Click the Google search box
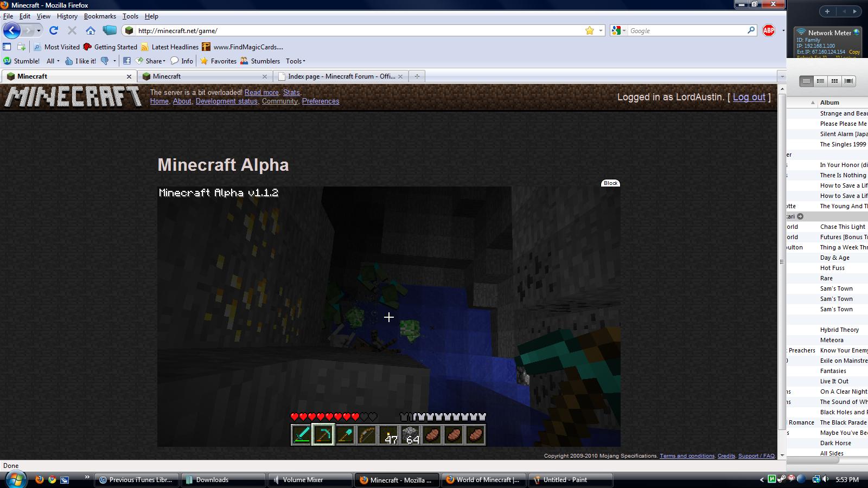868x488 pixels. tap(687, 31)
